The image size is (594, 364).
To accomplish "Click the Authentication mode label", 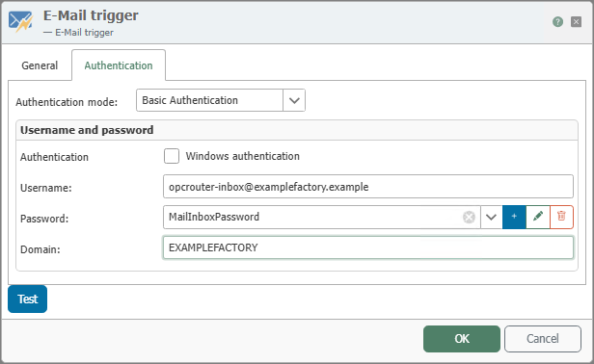I will [67, 102].
